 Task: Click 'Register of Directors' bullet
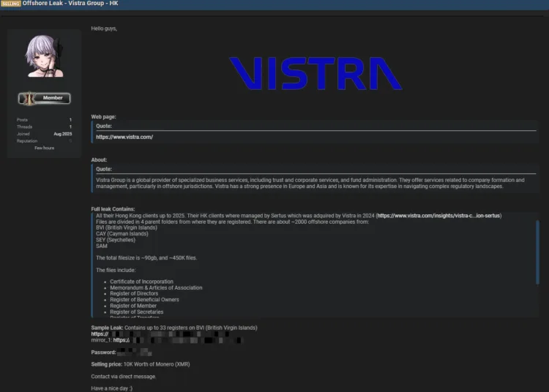click(x=134, y=294)
